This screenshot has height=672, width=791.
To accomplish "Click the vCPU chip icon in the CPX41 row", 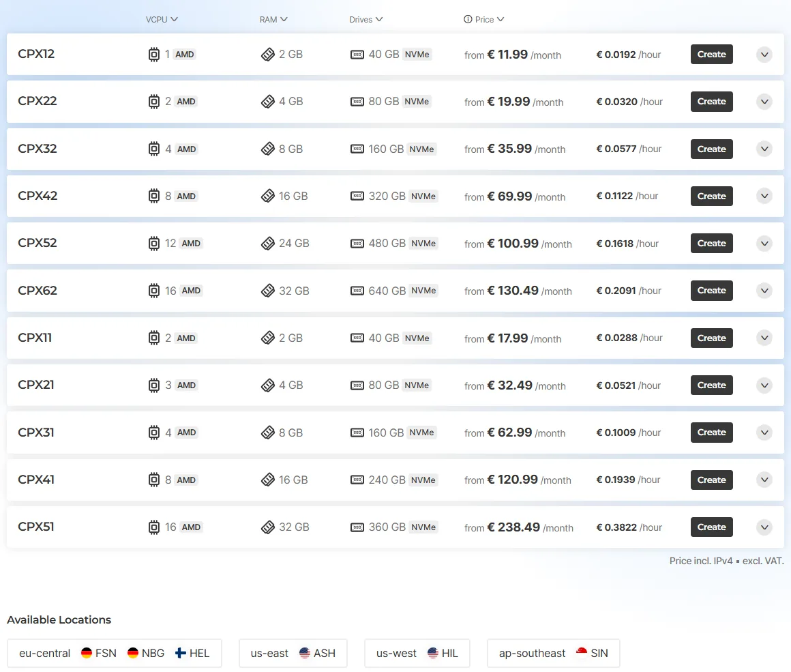I will (154, 480).
